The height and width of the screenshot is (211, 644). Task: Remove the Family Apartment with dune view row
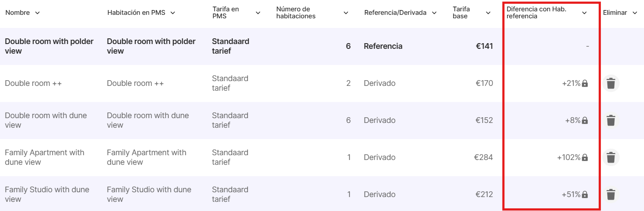tap(611, 157)
